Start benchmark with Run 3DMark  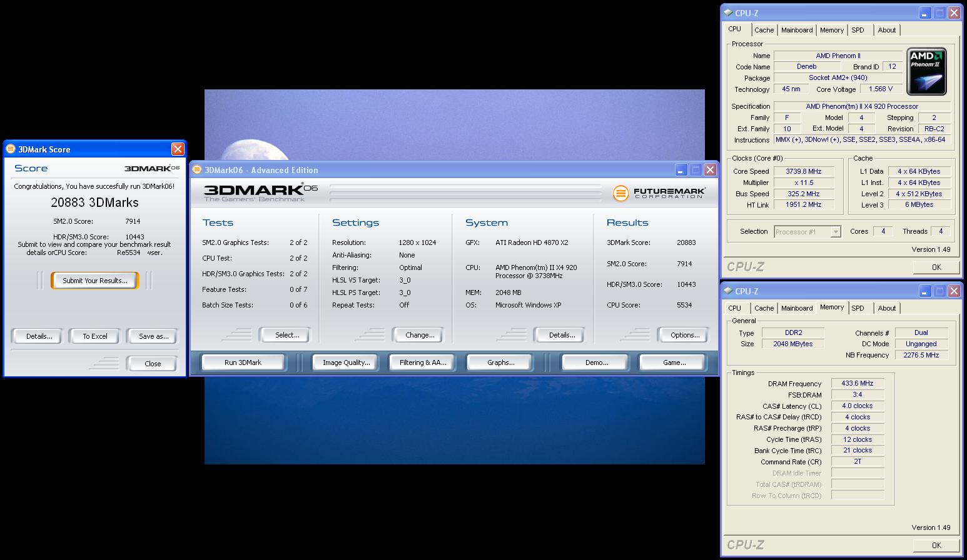pos(243,362)
